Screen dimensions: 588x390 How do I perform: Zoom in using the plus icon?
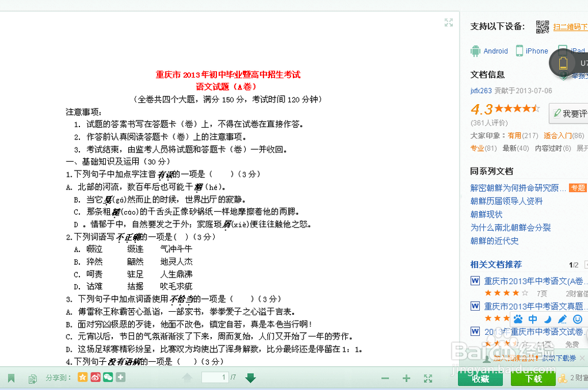[x=406, y=378]
